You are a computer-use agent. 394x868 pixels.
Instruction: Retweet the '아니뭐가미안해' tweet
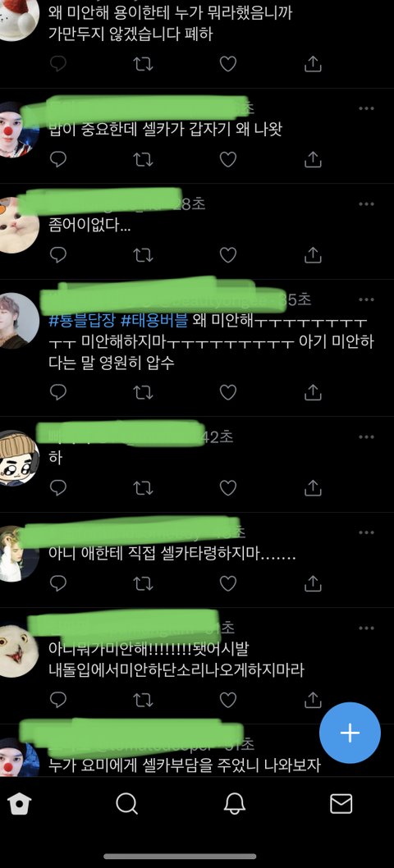pos(143,700)
